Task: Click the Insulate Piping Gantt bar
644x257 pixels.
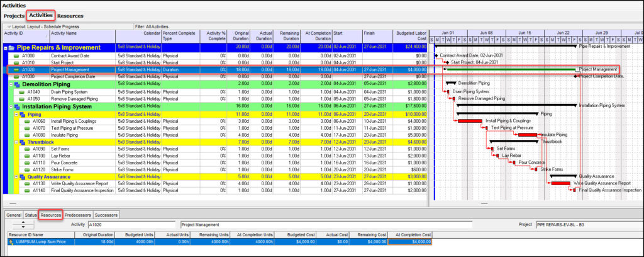Action: pos(528,135)
